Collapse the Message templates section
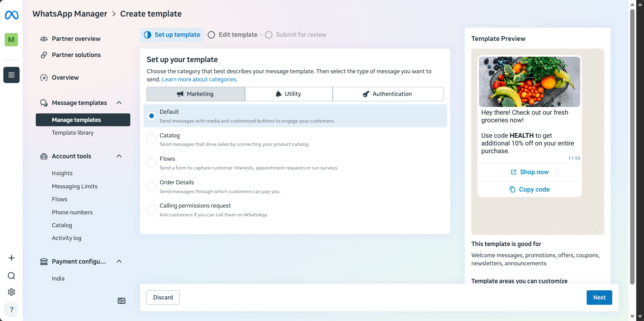The image size is (644, 321). (x=119, y=103)
